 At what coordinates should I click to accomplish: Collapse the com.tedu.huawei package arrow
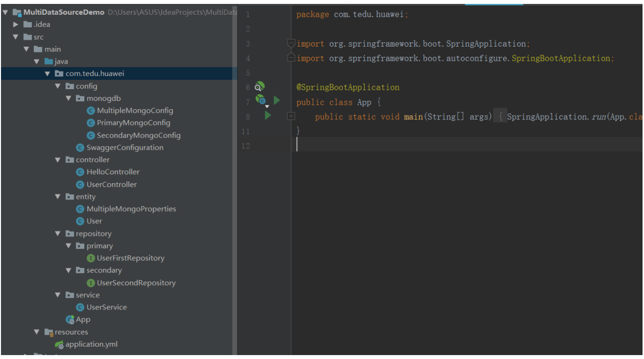[x=48, y=73]
